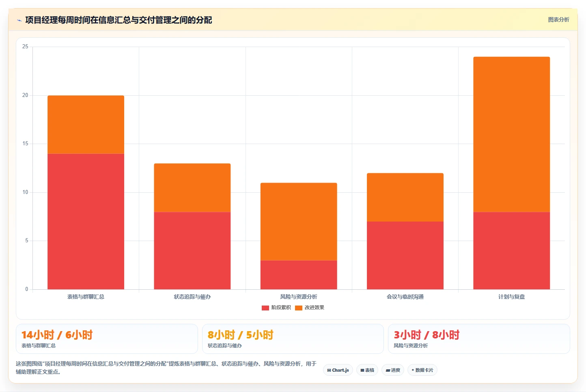Viewport: 586px width, 392px height.
Task: Click the 3小时 / 8小时 stat value
Action: coord(427,335)
